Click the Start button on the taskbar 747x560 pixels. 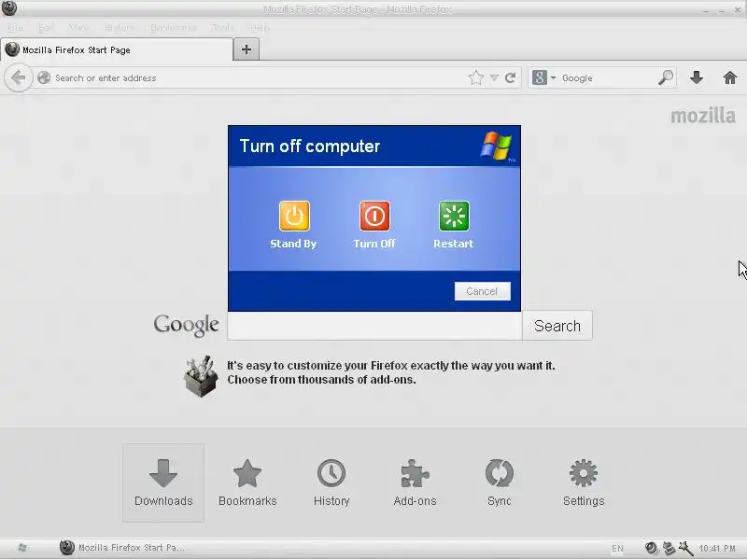pyautogui.click(x=21, y=548)
